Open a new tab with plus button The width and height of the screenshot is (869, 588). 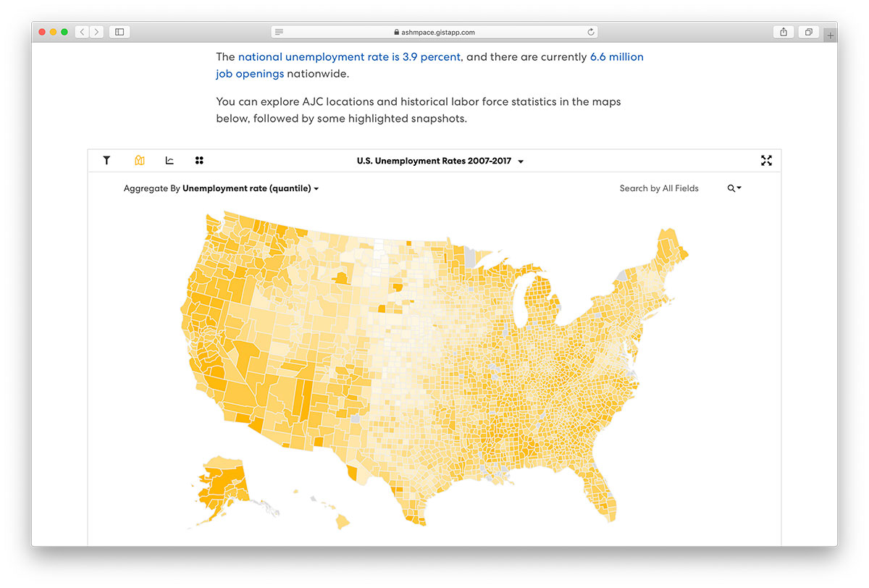[831, 34]
